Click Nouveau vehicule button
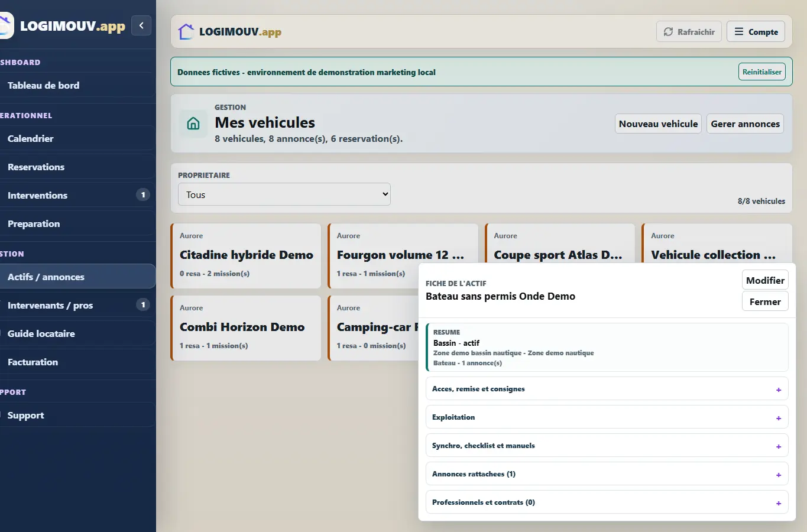807x532 pixels. click(658, 124)
